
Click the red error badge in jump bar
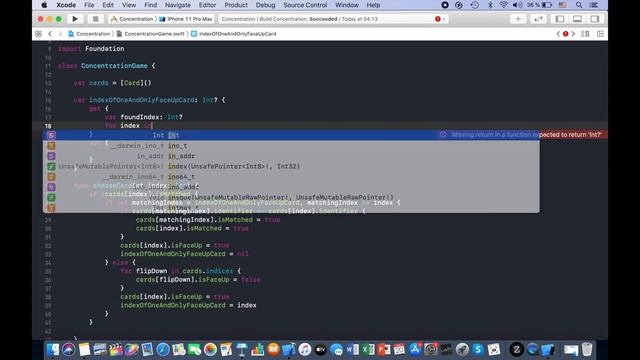click(565, 34)
